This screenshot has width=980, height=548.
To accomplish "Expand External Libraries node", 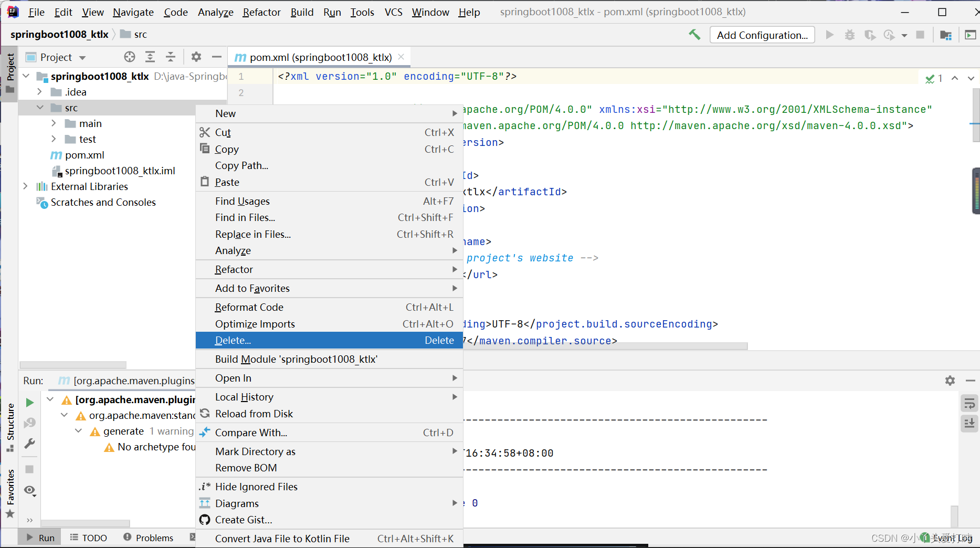I will (26, 186).
